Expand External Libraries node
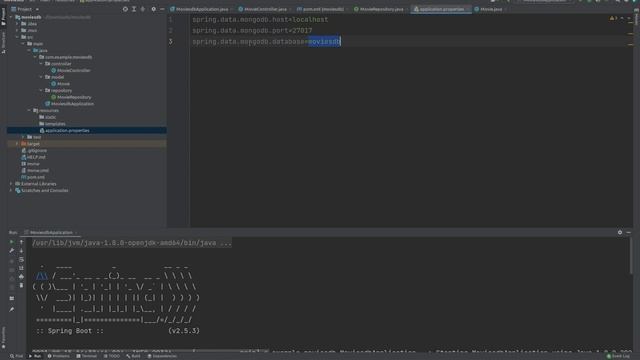Image resolution: width=640 pixels, height=360 pixels. [x=11, y=184]
